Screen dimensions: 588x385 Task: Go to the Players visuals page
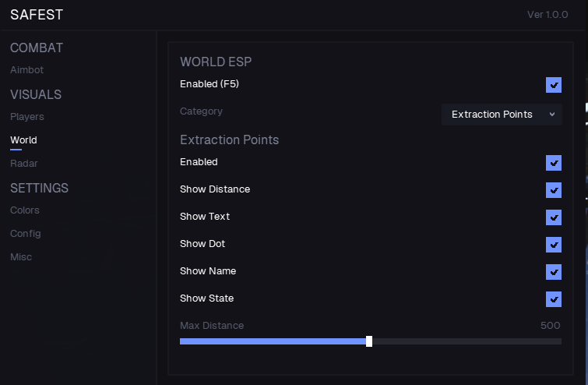(x=27, y=117)
